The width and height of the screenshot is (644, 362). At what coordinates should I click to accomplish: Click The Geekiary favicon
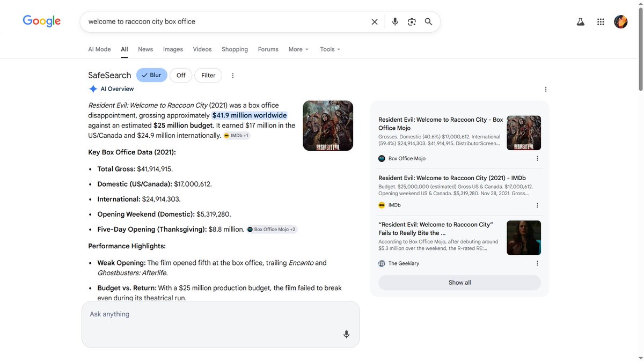pyautogui.click(x=382, y=263)
